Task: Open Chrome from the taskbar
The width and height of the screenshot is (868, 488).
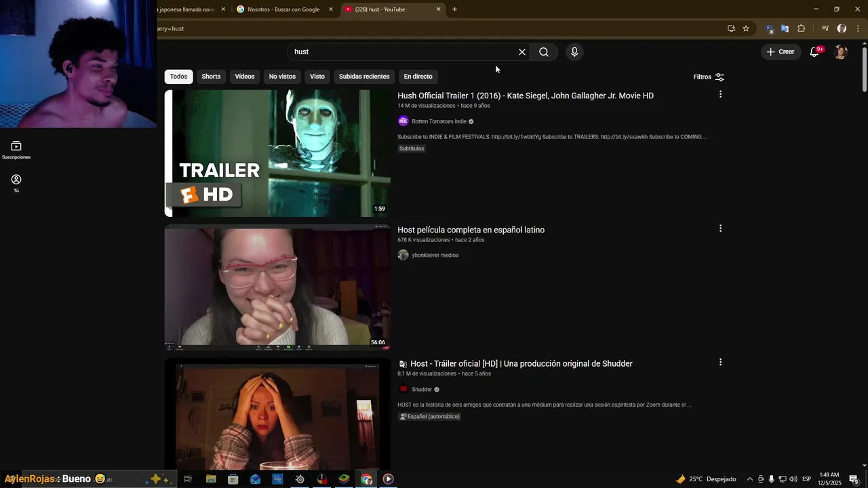Action: (x=366, y=479)
